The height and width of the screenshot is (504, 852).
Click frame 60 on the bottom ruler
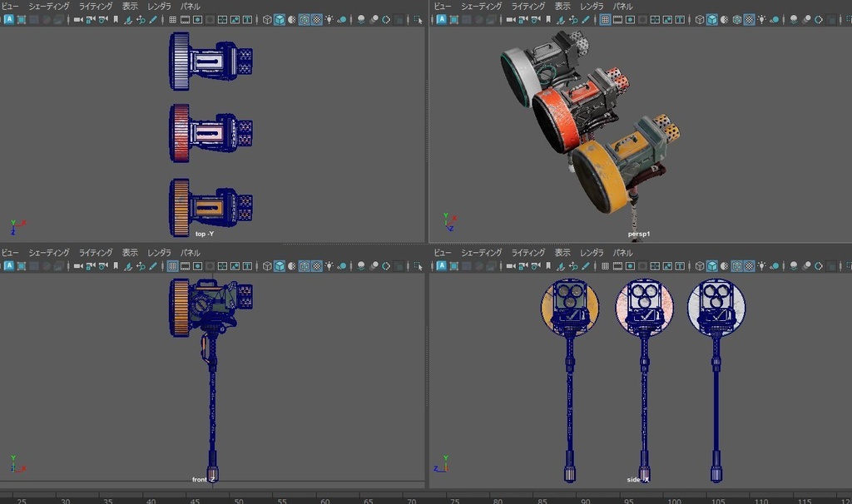pyautogui.click(x=324, y=499)
